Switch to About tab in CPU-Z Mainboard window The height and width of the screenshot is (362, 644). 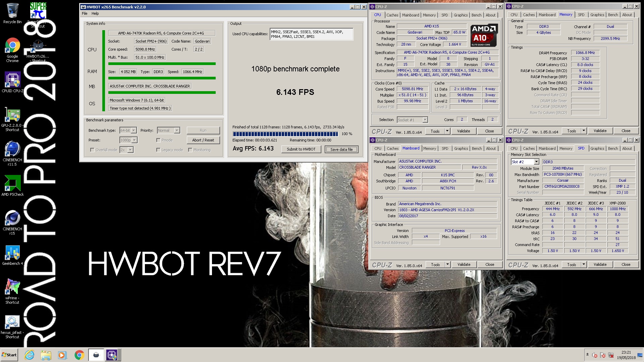coord(491,148)
